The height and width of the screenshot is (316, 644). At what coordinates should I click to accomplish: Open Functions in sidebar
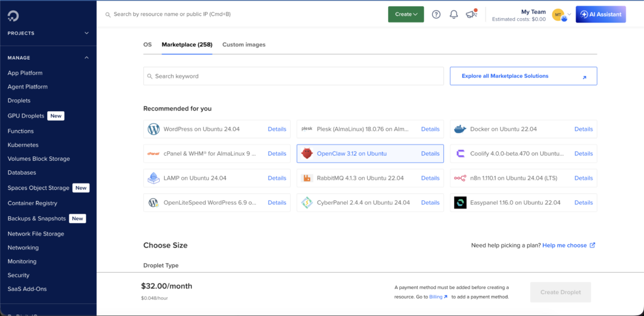point(21,131)
